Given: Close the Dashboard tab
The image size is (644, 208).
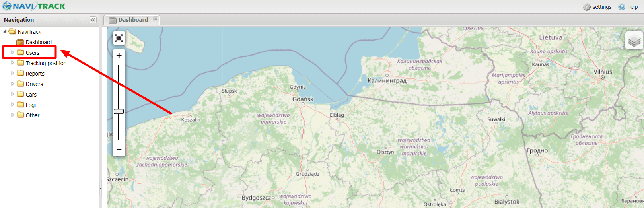Looking at the screenshot, I should tap(156, 19).
